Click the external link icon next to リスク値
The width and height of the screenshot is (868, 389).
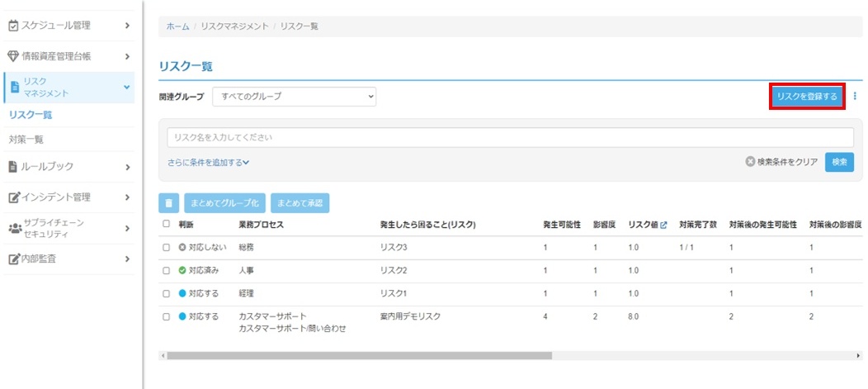pos(663,225)
